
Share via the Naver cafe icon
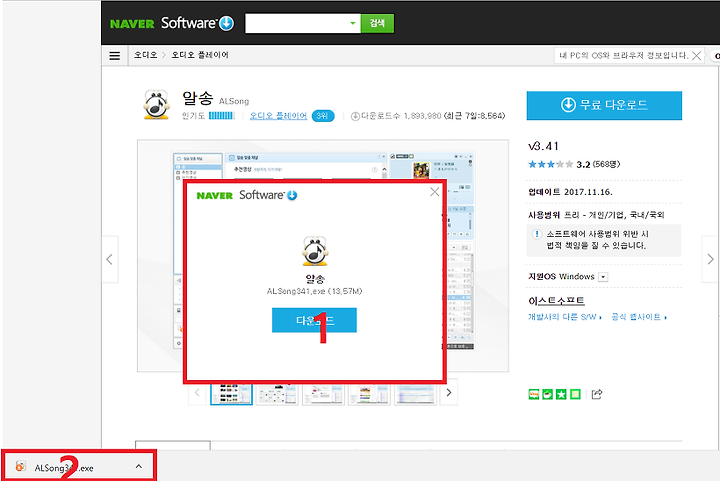click(547, 394)
